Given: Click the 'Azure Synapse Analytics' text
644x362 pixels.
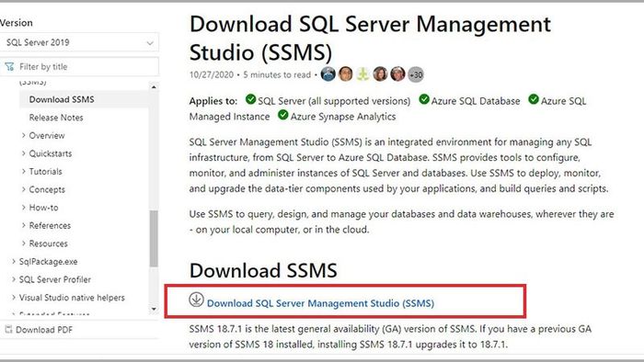Looking at the screenshot, I should pyautogui.click(x=343, y=117).
